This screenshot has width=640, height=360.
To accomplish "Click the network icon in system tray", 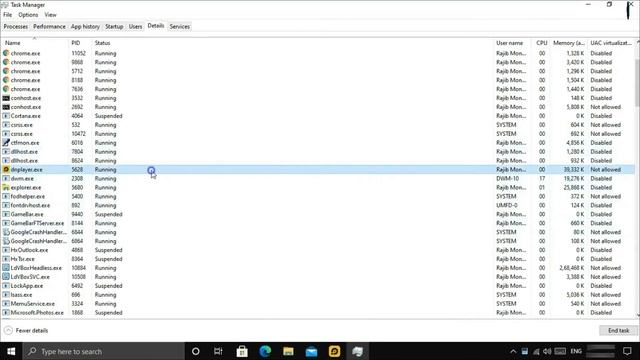I will 536,351.
